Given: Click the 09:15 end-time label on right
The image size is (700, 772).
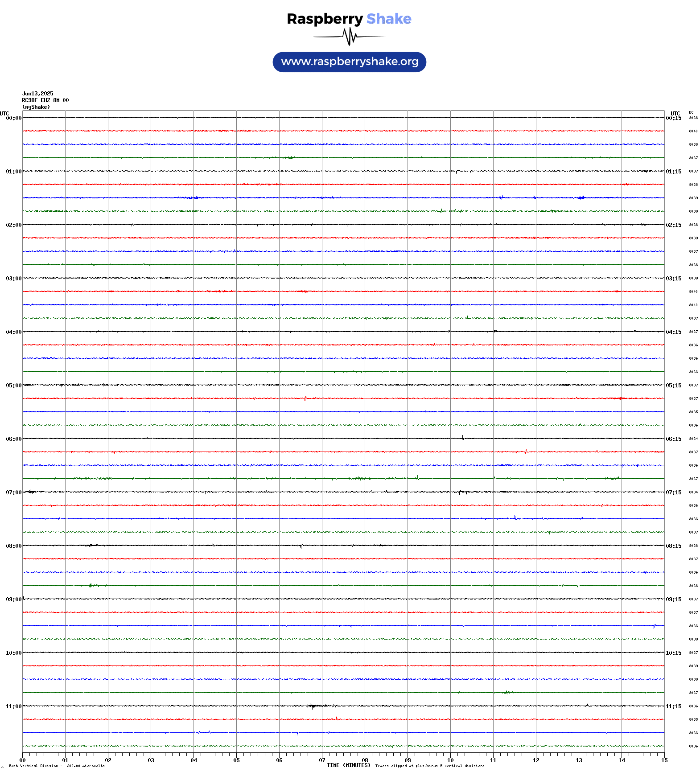Looking at the screenshot, I should [674, 600].
